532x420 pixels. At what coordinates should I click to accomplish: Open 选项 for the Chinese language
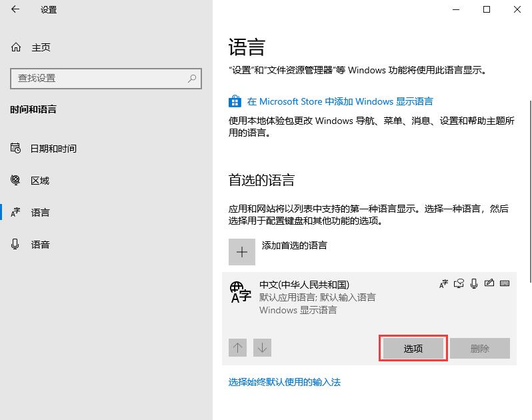pyautogui.click(x=413, y=349)
